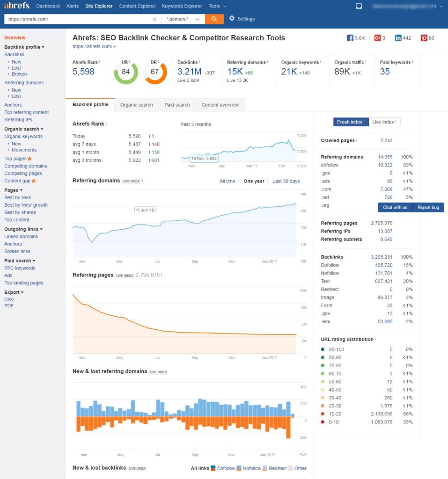Show All time referring domains range
Image resolution: width=448 pixels, height=479 pixels.
[227, 181]
